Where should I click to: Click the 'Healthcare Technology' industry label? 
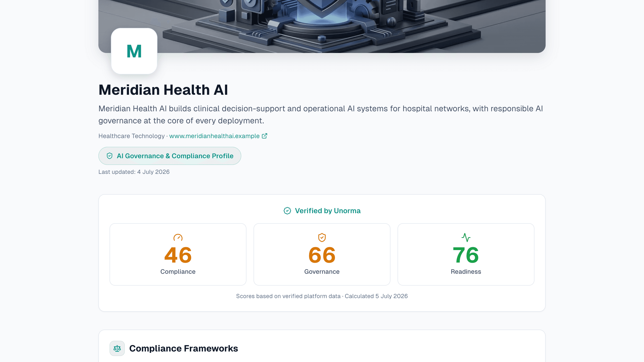131,136
